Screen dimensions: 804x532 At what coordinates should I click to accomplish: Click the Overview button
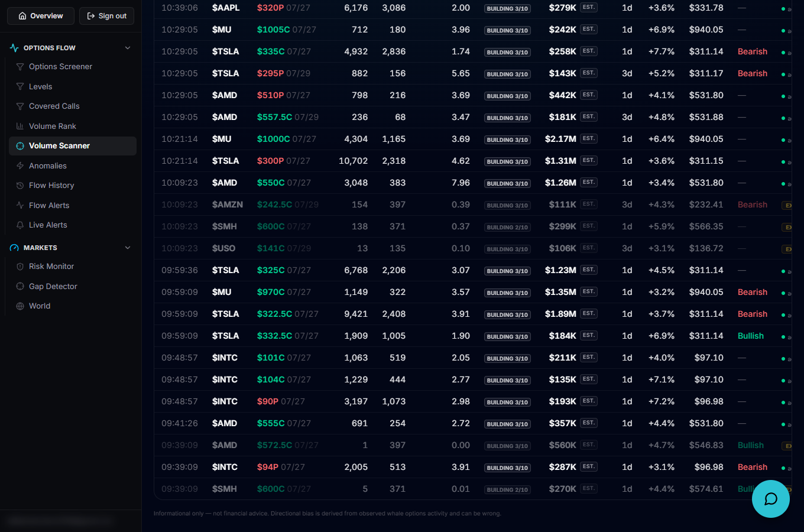coord(41,16)
